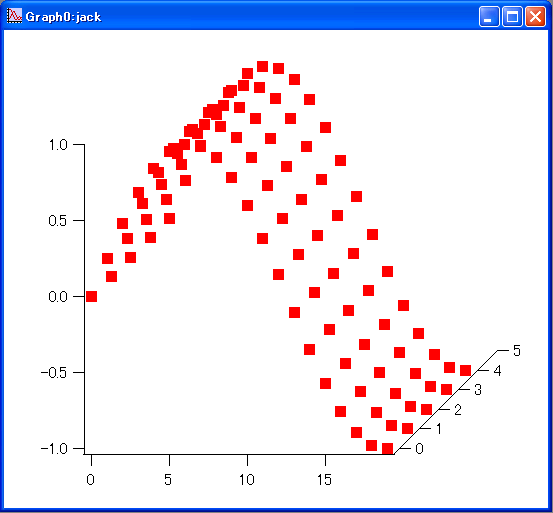Close the Graph0:jack window
Viewport: 553px width, 513px height.
pos(535,16)
